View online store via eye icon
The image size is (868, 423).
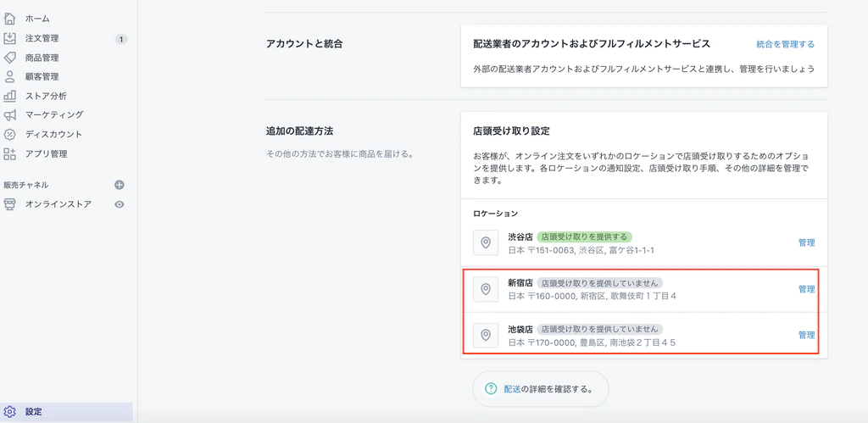119,204
